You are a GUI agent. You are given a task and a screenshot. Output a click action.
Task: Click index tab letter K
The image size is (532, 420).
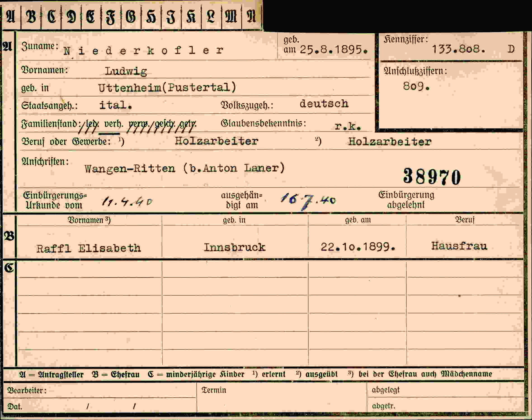point(191,17)
